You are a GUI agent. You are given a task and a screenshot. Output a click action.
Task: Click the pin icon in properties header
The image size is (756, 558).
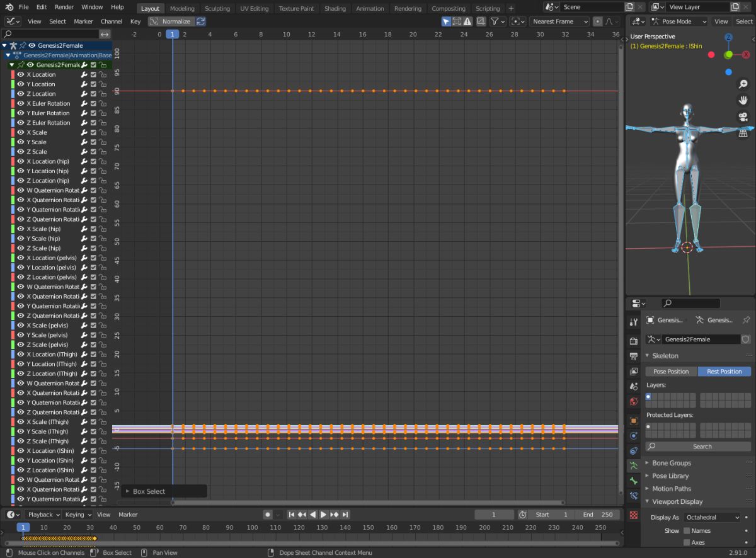[x=746, y=320]
